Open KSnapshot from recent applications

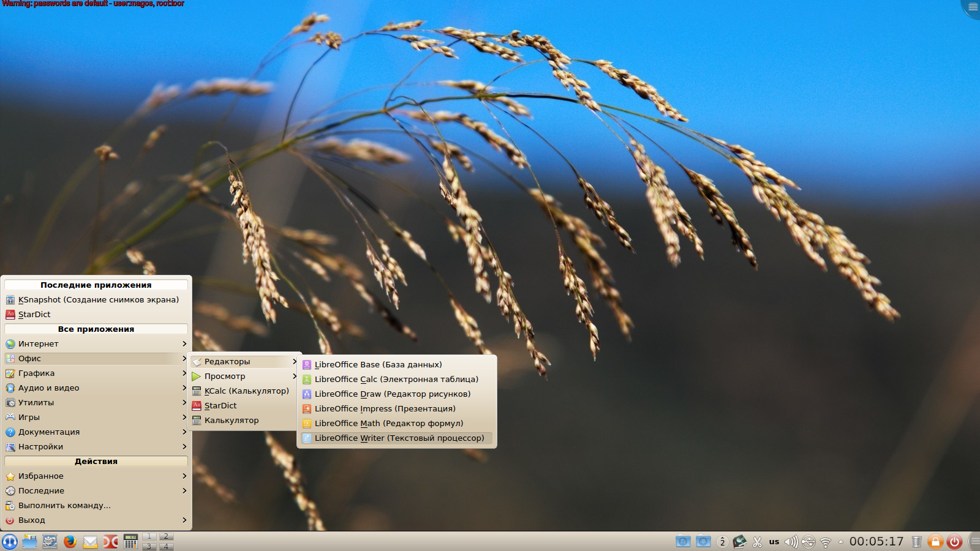point(96,300)
